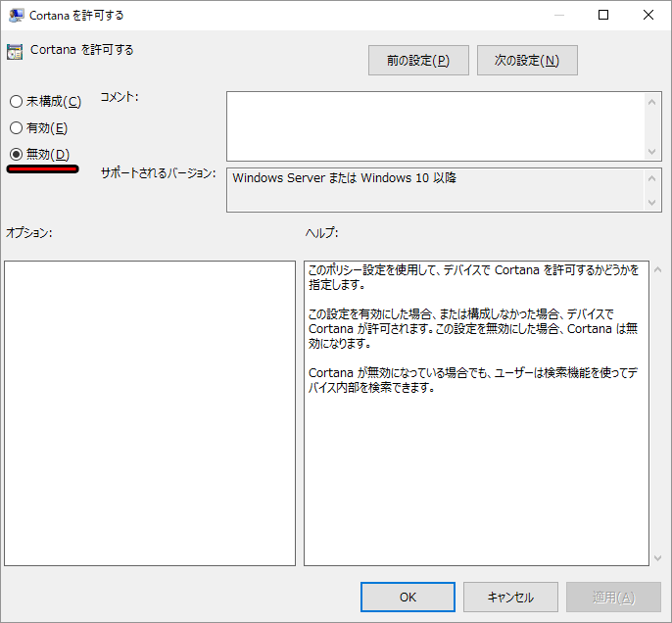Viewport: 672px width, 623px height.
Task: Close the Cortana を許可する dialog
Action: click(x=648, y=15)
